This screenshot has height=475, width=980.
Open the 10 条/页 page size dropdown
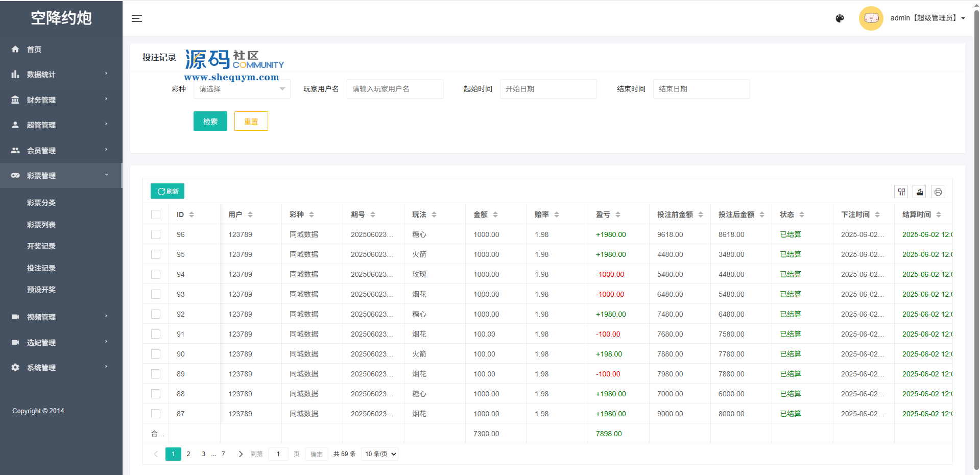pos(380,454)
